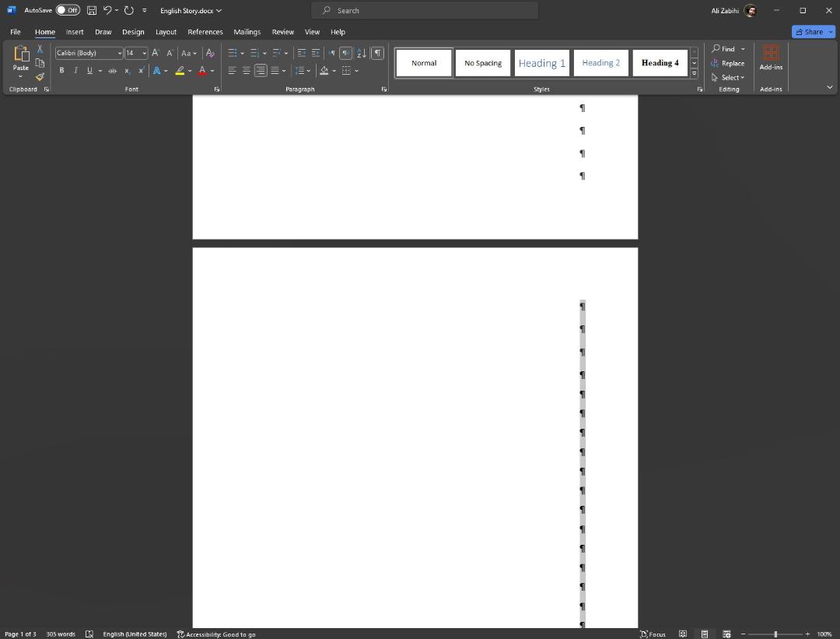Click the Sort icon in Paragraph group
840x639 pixels.
pyautogui.click(x=362, y=53)
